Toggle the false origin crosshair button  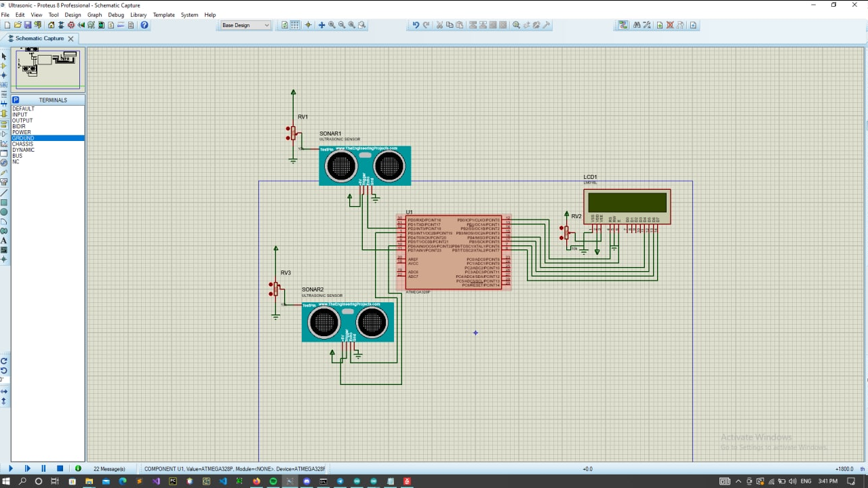[x=308, y=25]
